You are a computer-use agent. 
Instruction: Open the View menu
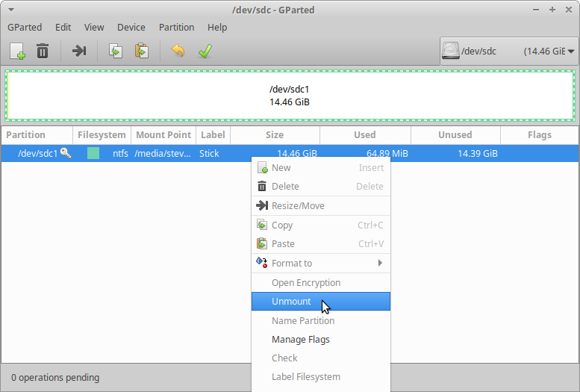pyautogui.click(x=94, y=27)
